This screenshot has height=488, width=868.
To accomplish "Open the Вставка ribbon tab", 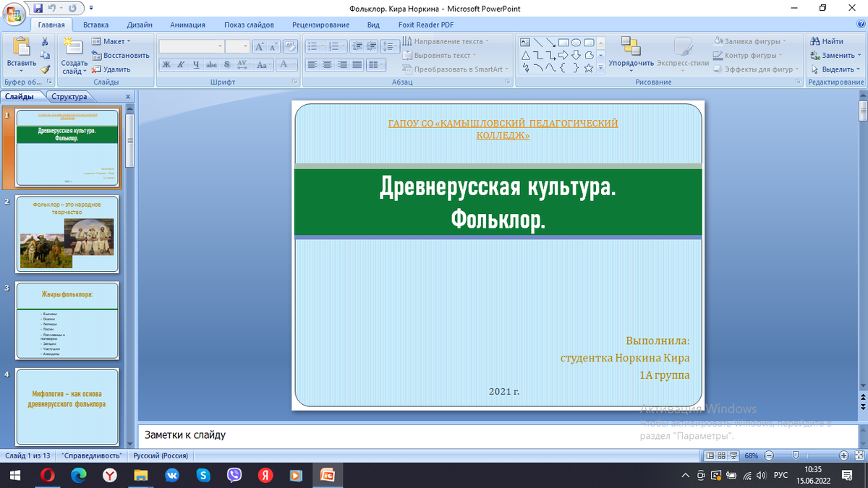I will [x=95, y=25].
